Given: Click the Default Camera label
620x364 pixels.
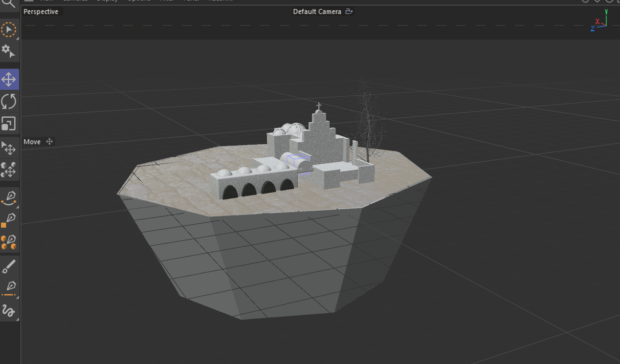Looking at the screenshot, I should (x=317, y=12).
